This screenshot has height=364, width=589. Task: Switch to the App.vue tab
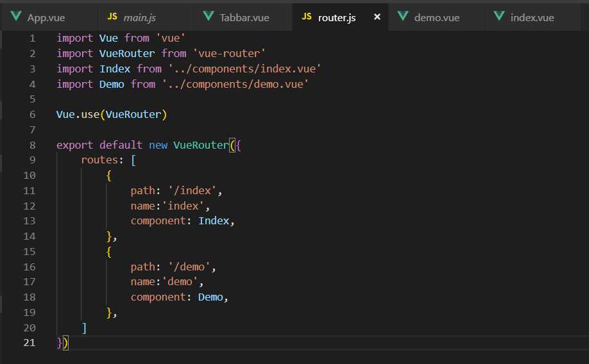pos(49,17)
